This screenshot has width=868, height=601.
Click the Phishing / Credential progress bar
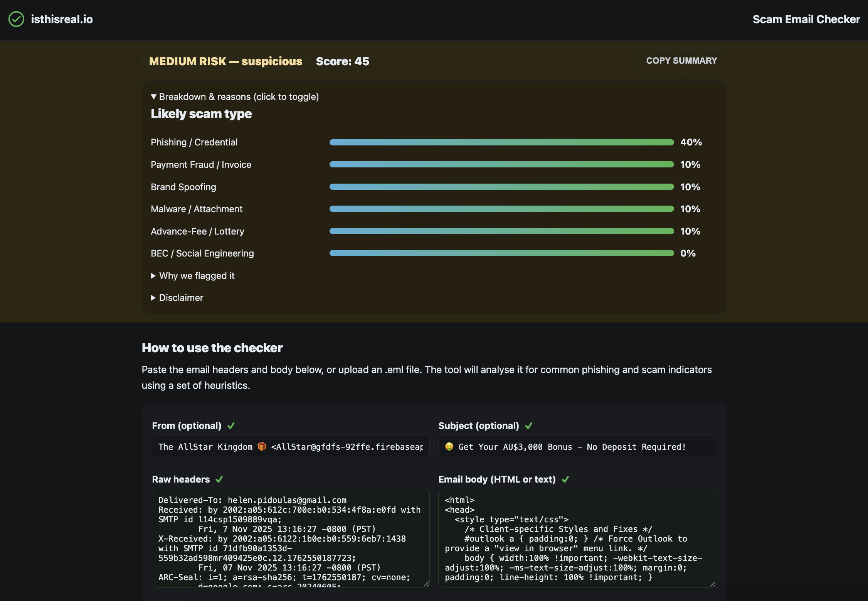(501, 142)
